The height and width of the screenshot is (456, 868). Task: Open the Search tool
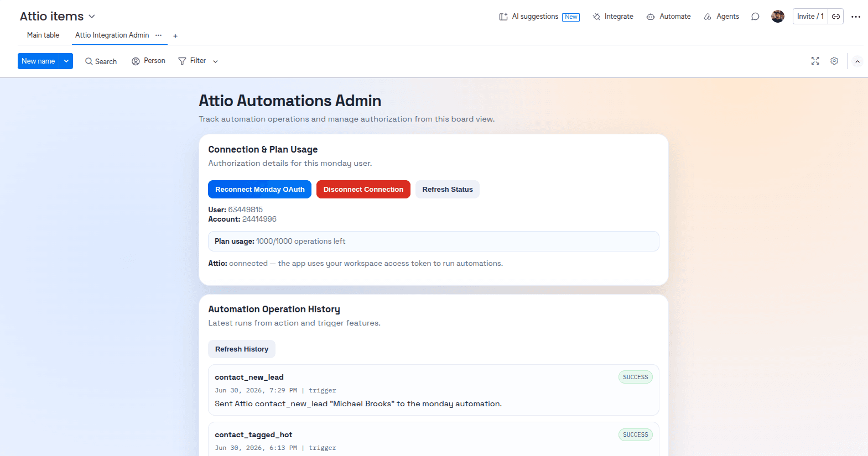(101, 61)
